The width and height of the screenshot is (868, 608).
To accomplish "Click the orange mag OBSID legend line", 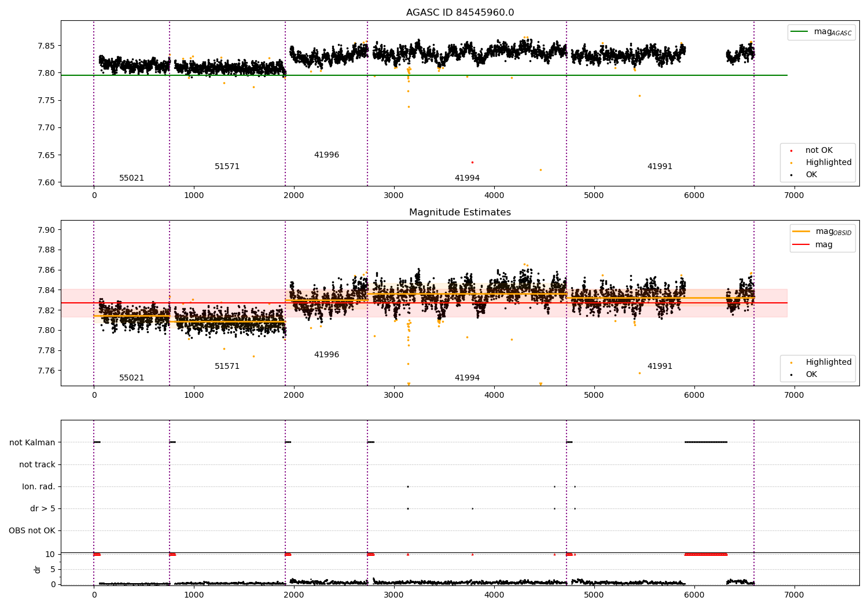I will pos(801,232).
